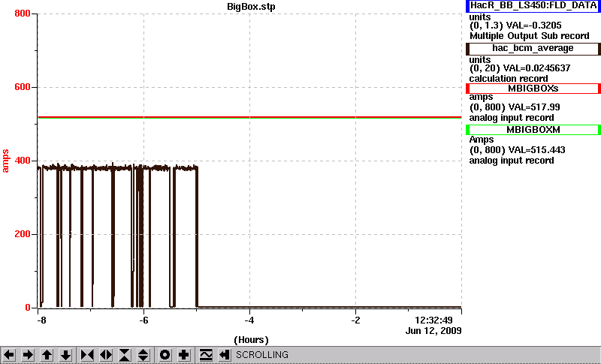
Task: Click the VAL=-0.3205 value text
Action: (534, 26)
